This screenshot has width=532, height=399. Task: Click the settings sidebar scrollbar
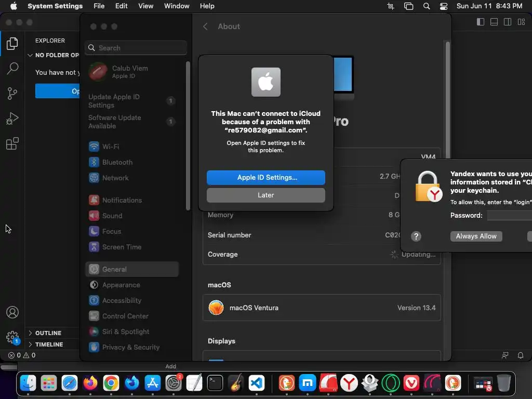pyautogui.click(x=188, y=136)
